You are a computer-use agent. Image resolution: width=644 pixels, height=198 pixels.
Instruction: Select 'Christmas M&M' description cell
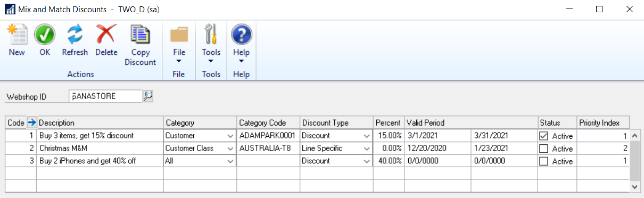[x=100, y=148]
